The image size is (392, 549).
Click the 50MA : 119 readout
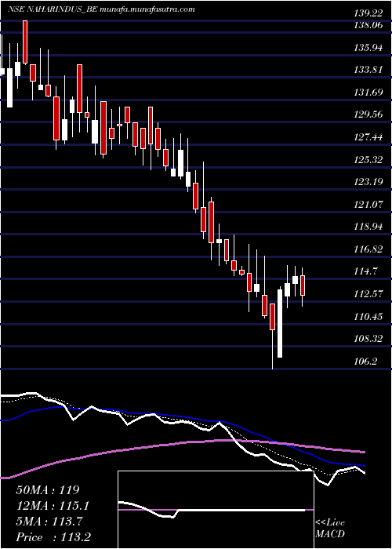48,490
